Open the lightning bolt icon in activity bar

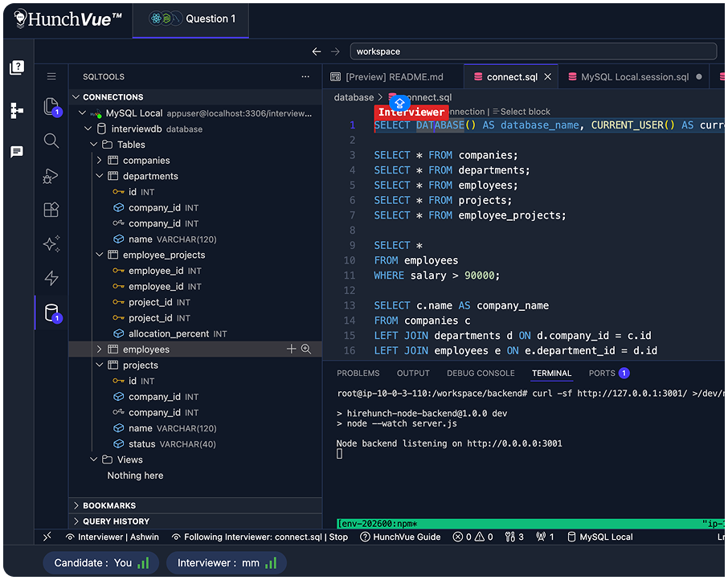(x=51, y=278)
